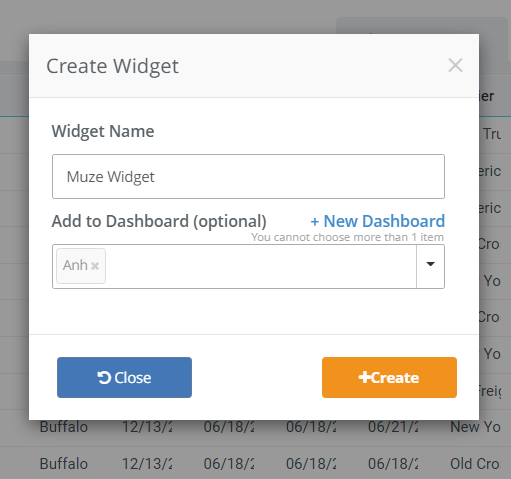Select the 06/21 date cell in table
Screen dimensions: 511x479
pyautogui.click(x=393, y=427)
